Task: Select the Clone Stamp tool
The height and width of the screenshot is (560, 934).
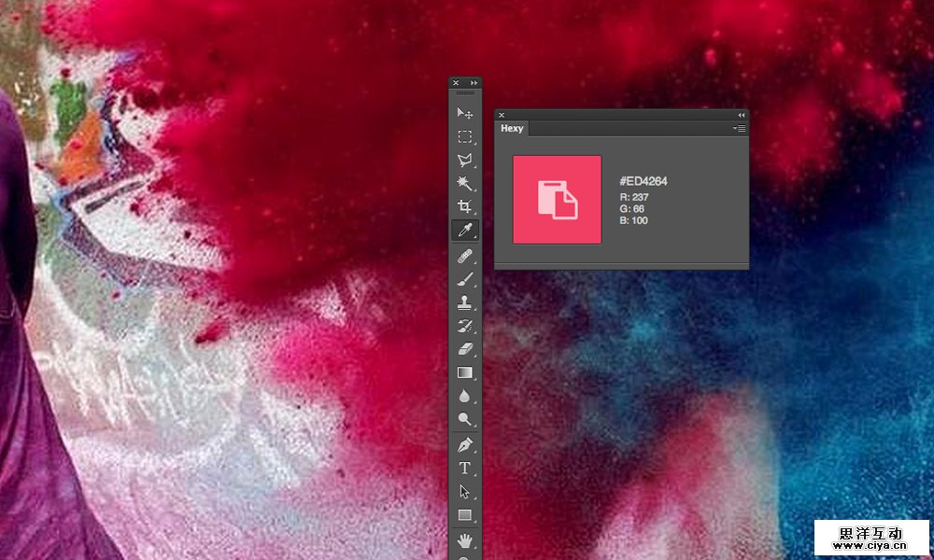Action: (x=464, y=302)
